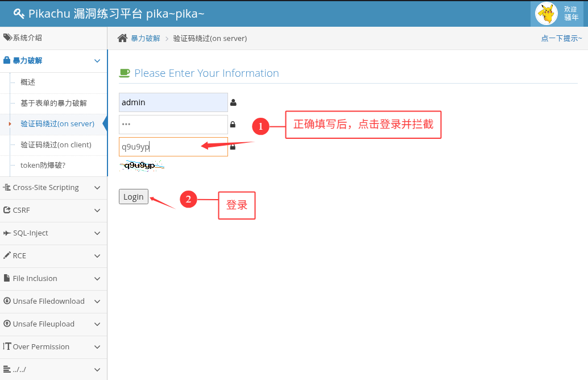Click the RCE pencil icon

[x=7, y=255]
